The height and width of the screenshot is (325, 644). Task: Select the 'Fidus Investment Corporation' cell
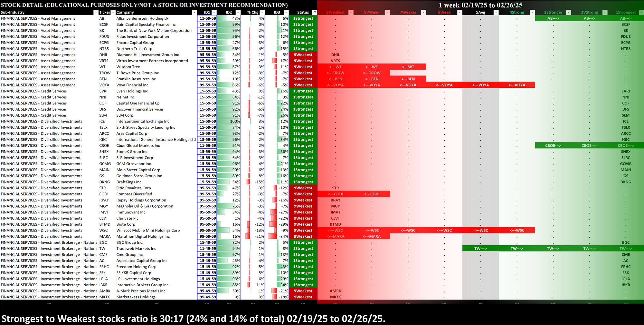(x=156, y=36)
